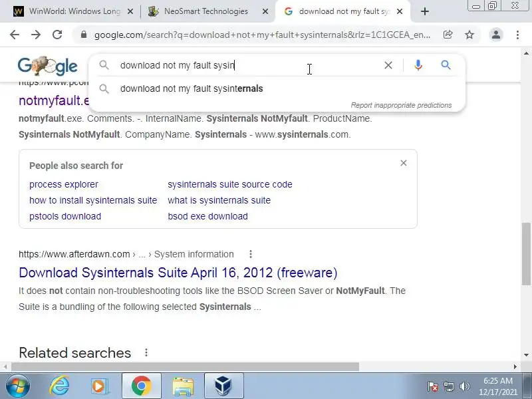Click the Google doodle logo
Viewport: 532px width, 399px height.
47,66
